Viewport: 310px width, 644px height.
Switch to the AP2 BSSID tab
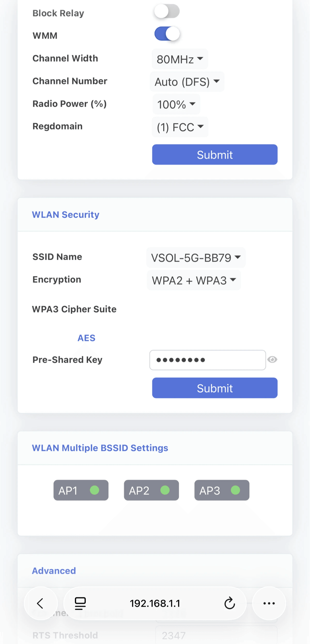click(151, 490)
